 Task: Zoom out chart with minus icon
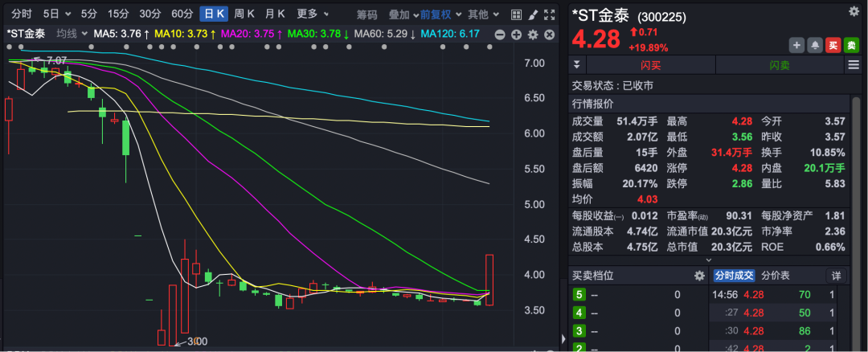[500, 34]
